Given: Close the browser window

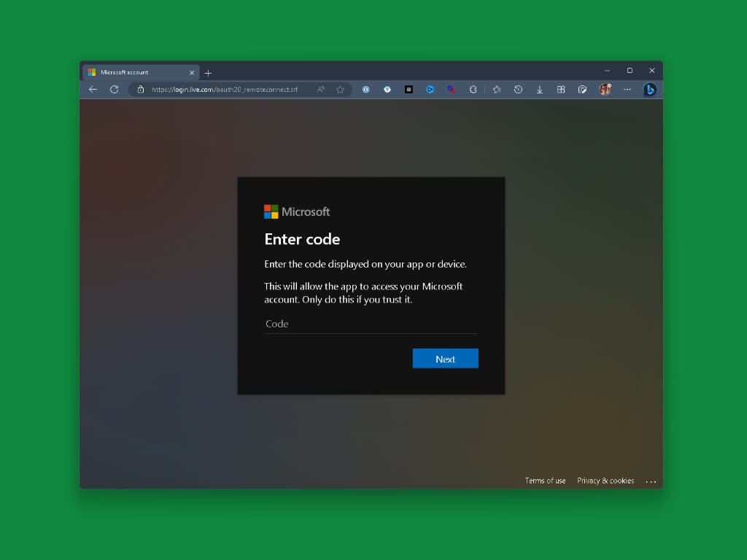Looking at the screenshot, I should point(651,71).
